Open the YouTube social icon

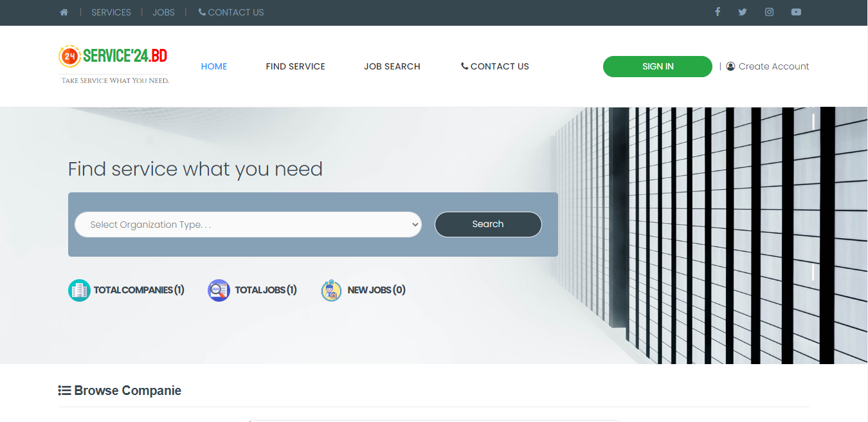[x=796, y=12]
